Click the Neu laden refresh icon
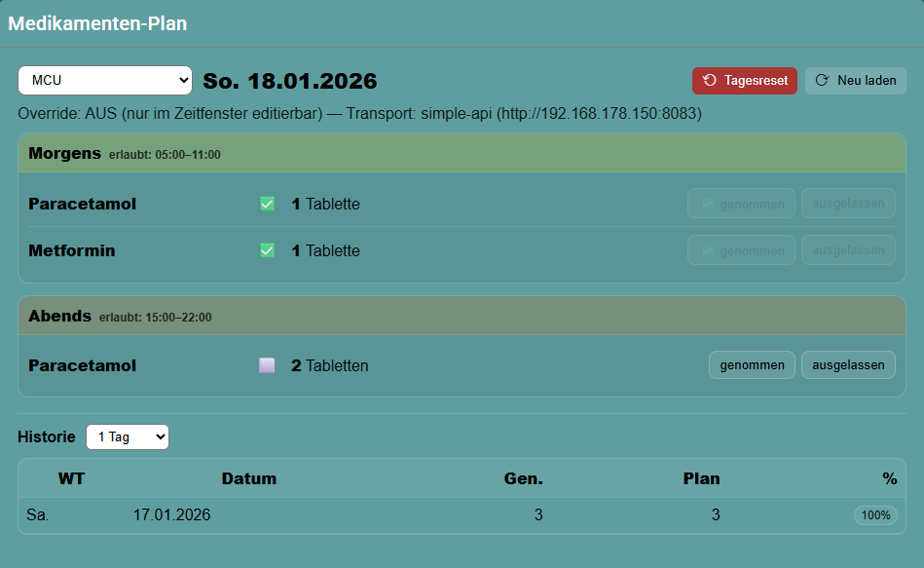Viewport: 924px width, 568px height. [x=823, y=81]
